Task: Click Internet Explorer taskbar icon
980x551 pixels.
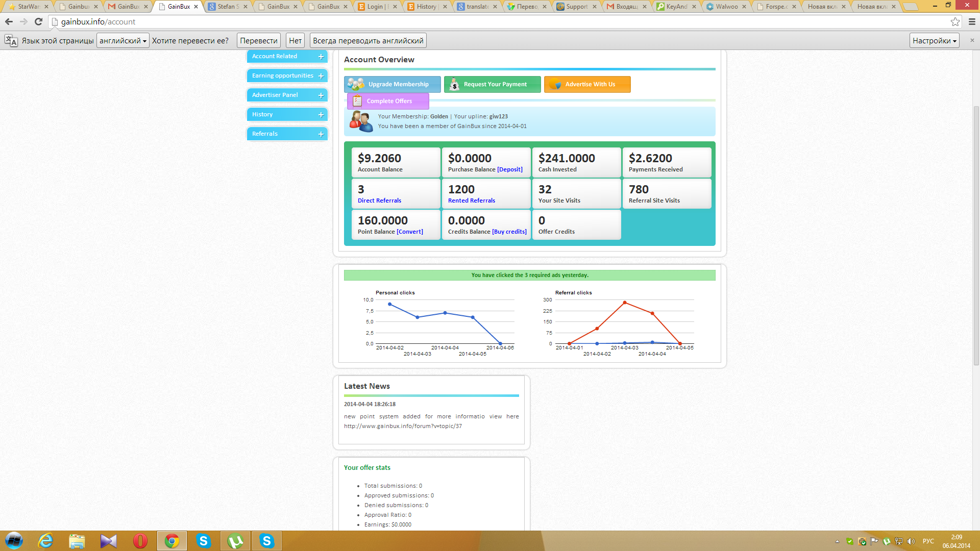Action: click(x=45, y=541)
